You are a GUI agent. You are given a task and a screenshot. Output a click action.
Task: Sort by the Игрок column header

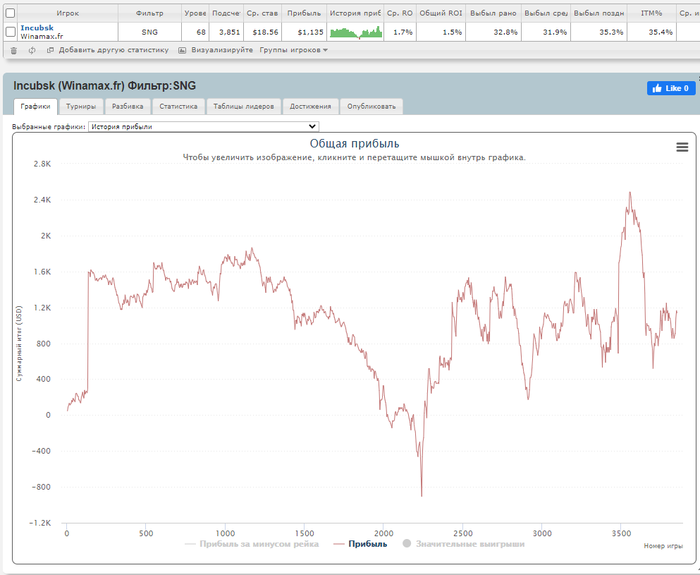(67, 13)
